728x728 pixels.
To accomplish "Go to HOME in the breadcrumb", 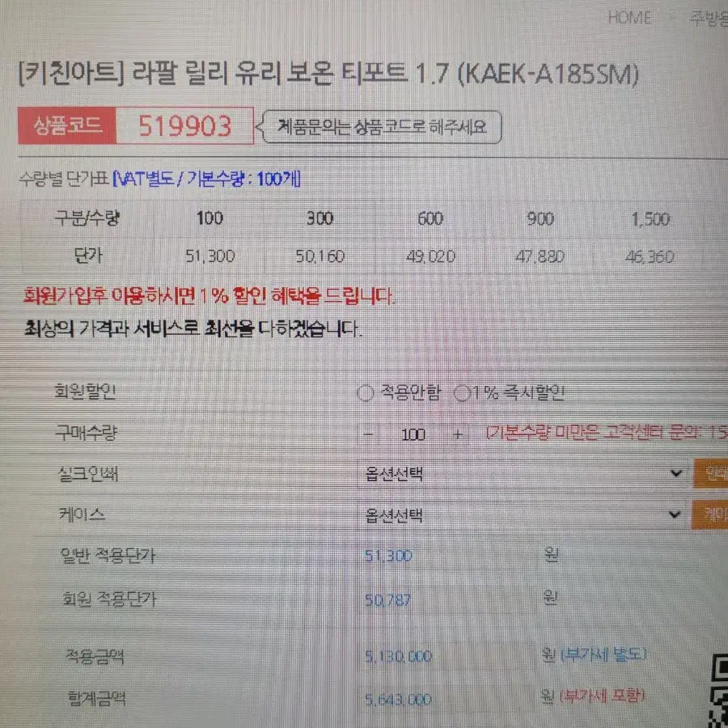I will tap(629, 18).
